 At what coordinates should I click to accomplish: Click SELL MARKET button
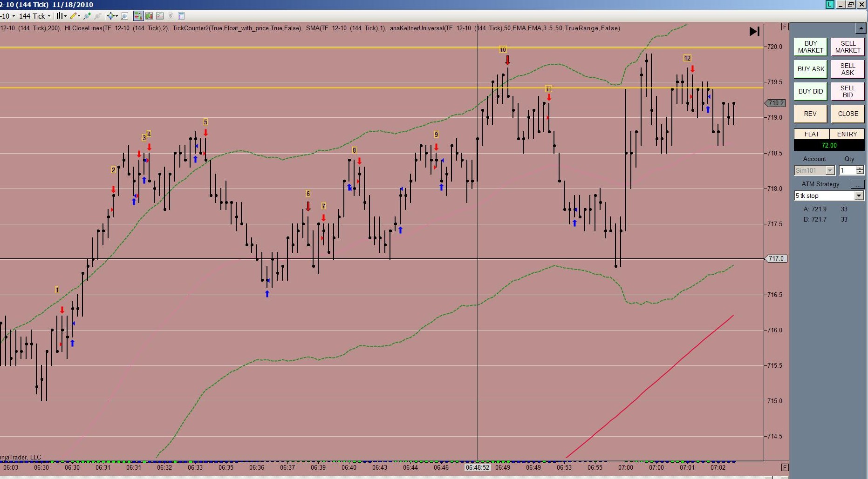848,47
